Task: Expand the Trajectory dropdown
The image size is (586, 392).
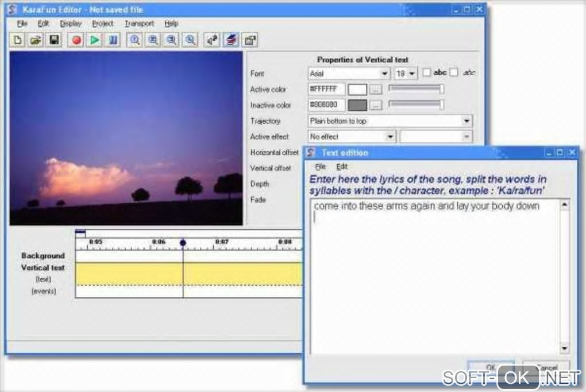Action: (466, 121)
